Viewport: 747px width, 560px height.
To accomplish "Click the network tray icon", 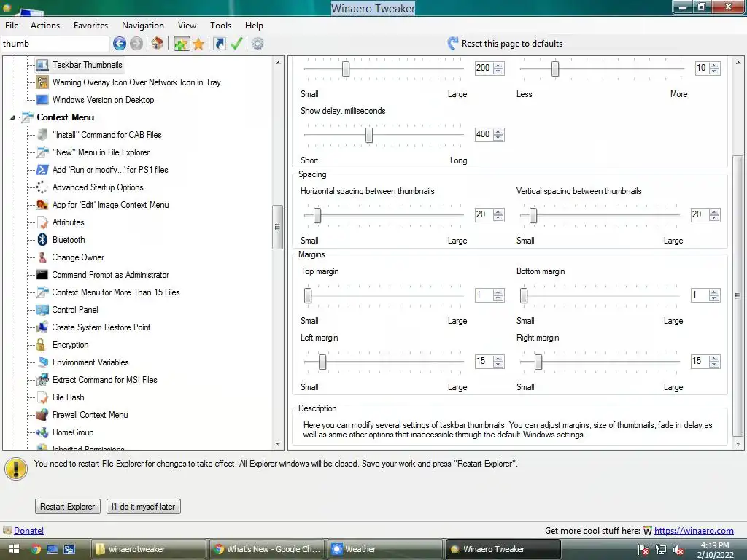I will point(660,550).
